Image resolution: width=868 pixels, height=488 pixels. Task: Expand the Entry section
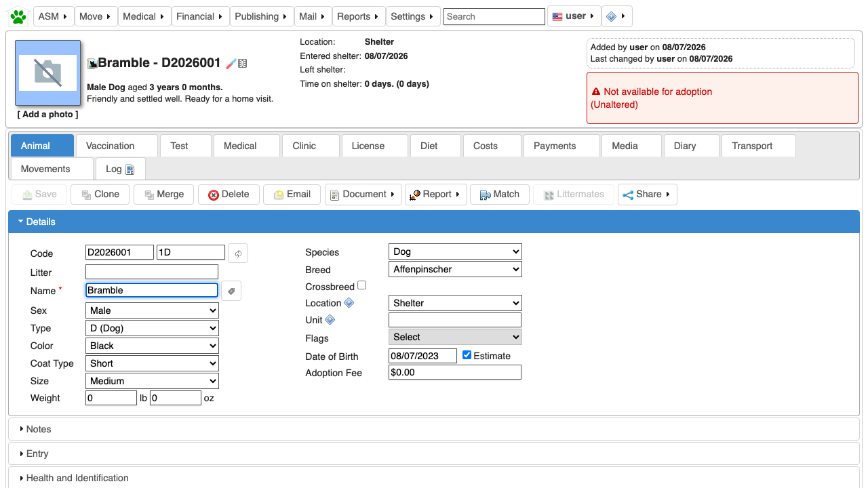coord(434,453)
